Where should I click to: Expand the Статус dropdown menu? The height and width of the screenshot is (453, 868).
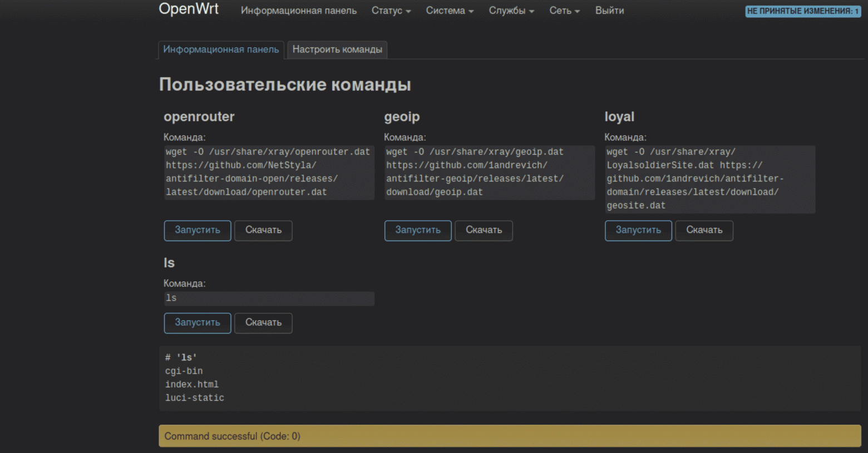(x=391, y=11)
